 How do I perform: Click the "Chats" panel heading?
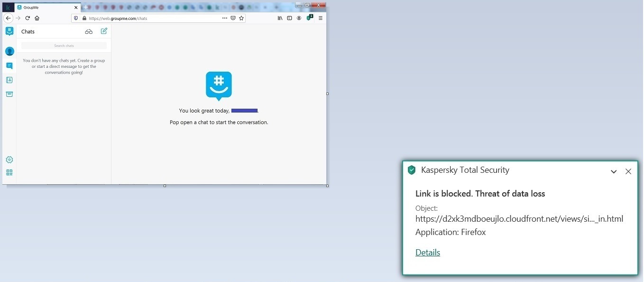tap(28, 32)
